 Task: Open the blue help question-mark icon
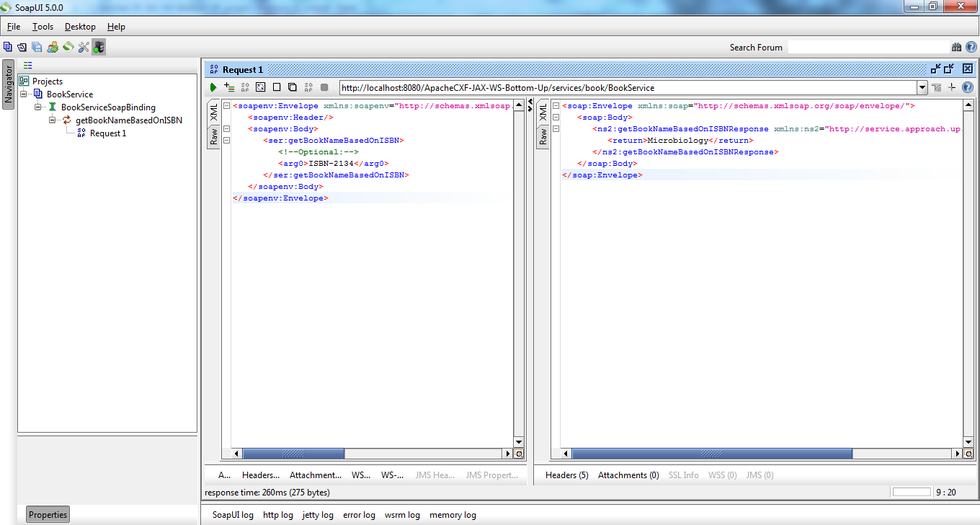click(x=967, y=88)
